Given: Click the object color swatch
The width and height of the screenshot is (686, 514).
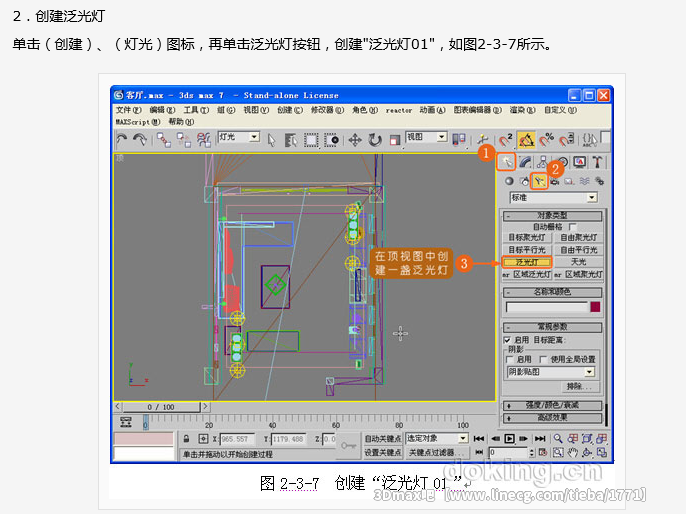Looking at the screenshot, I should 595,307.
